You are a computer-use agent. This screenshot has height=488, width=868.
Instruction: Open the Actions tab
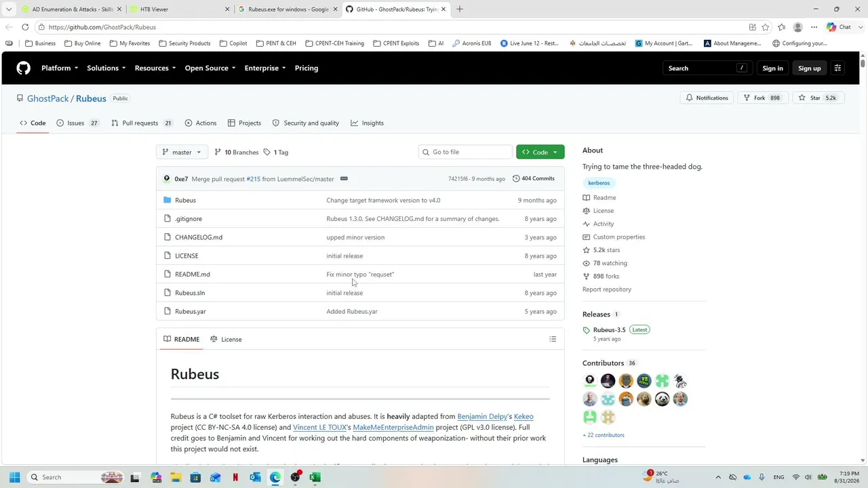point(201,123)
